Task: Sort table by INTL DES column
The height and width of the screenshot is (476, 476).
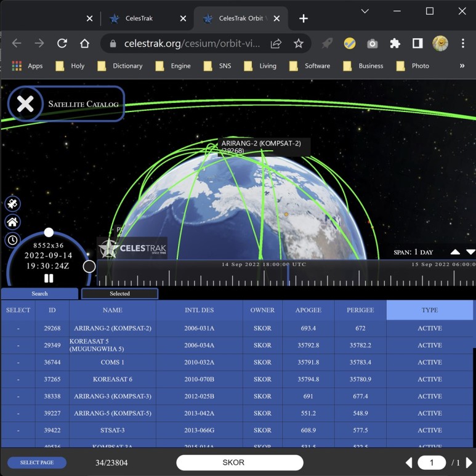Action: click(199, 310)
